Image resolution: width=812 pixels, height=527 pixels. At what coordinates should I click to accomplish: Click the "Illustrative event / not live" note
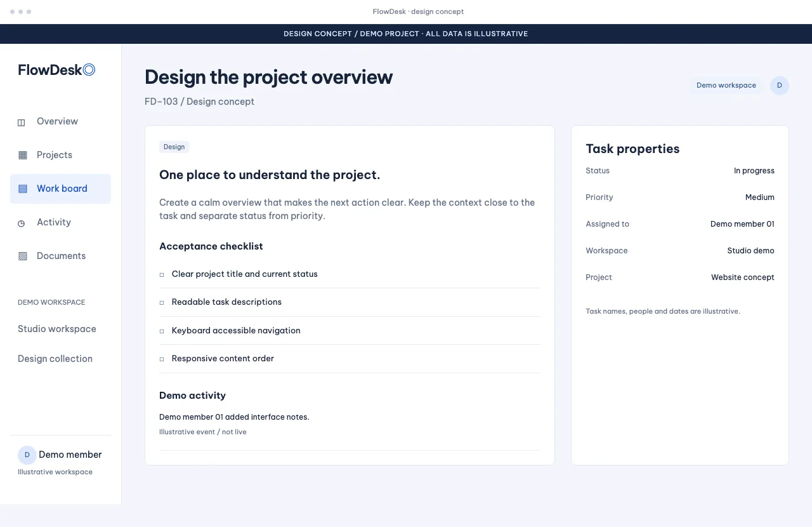(203, 432)
